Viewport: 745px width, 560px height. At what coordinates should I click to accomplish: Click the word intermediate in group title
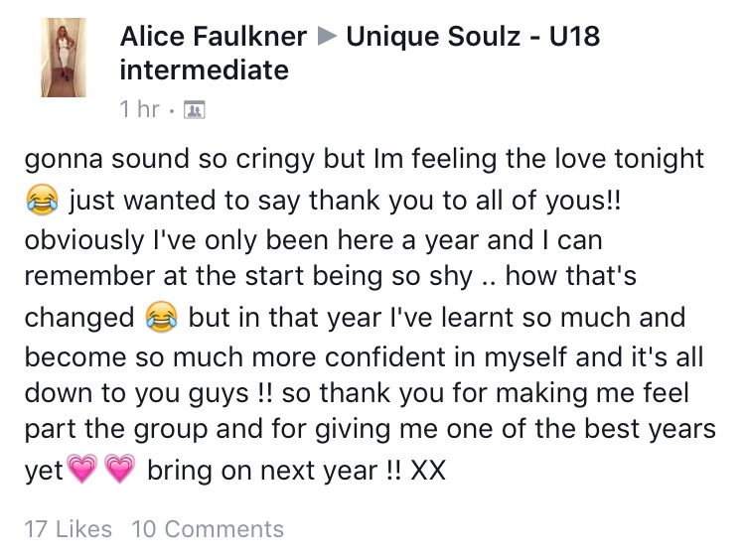pos(205,70)
